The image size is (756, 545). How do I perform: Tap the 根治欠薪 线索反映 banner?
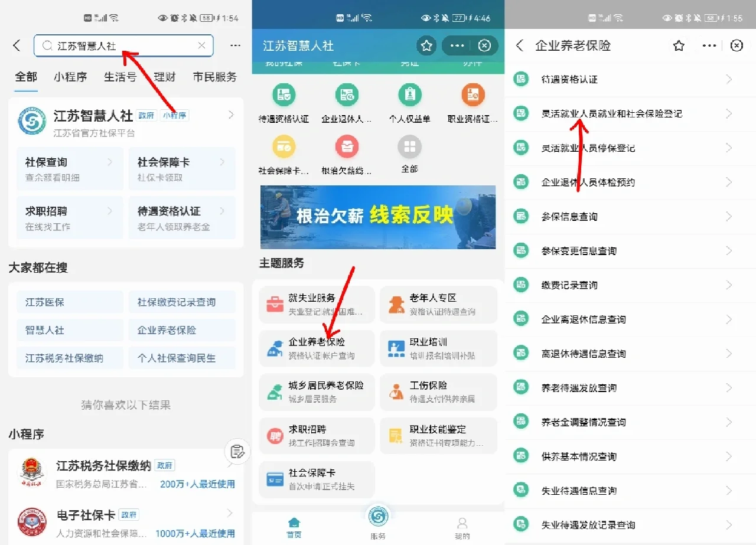click(378, 217)
